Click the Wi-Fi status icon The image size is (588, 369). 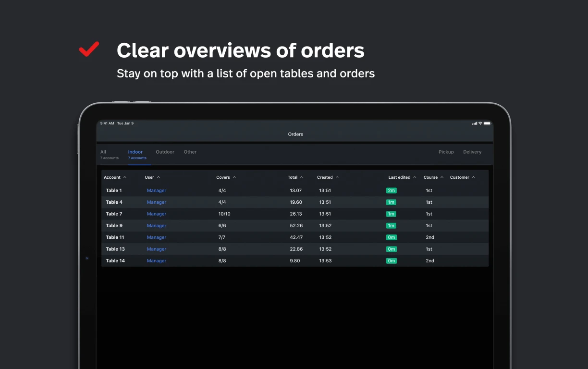point(480,123)
